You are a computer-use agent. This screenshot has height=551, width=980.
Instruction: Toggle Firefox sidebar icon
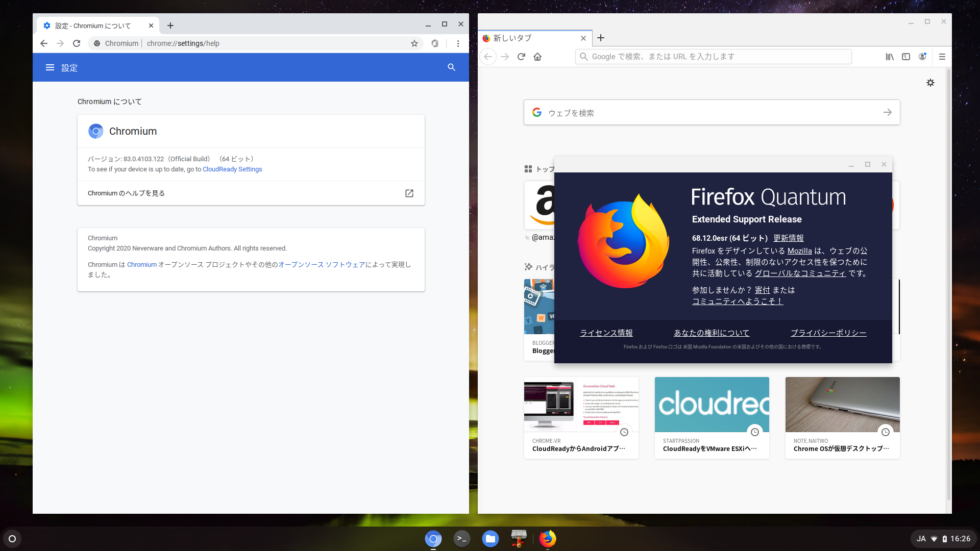(906, 57)
